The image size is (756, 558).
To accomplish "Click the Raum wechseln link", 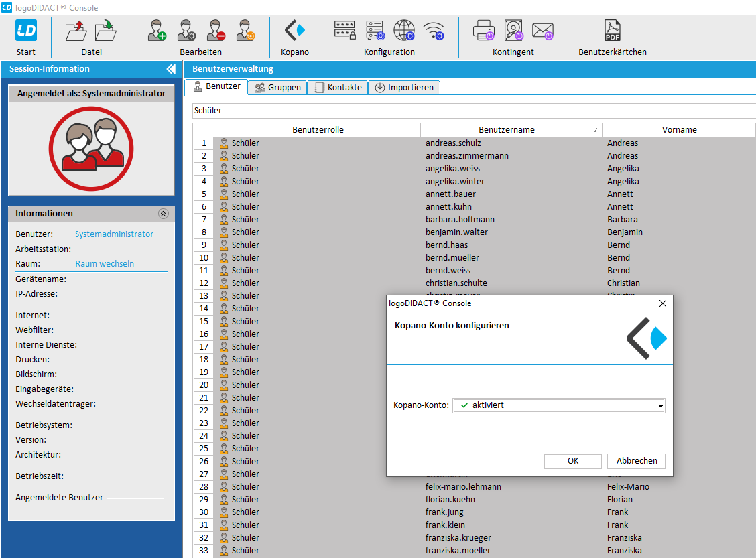I will point(105,263).
